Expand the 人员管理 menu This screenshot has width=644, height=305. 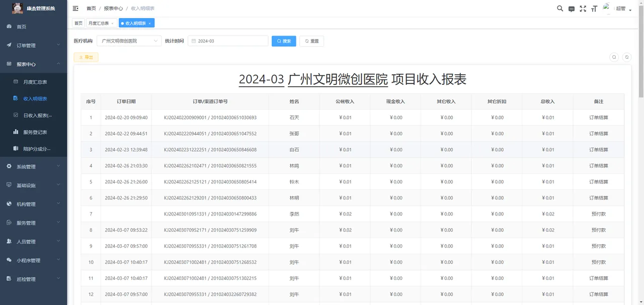[33, 242]
